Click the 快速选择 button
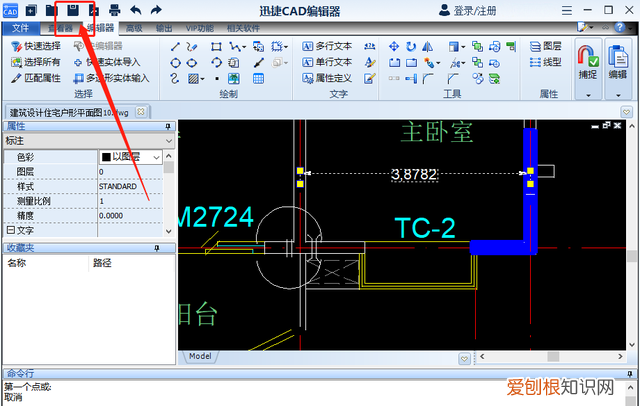Screen dimensions: 640x406 tap(36, 46)
